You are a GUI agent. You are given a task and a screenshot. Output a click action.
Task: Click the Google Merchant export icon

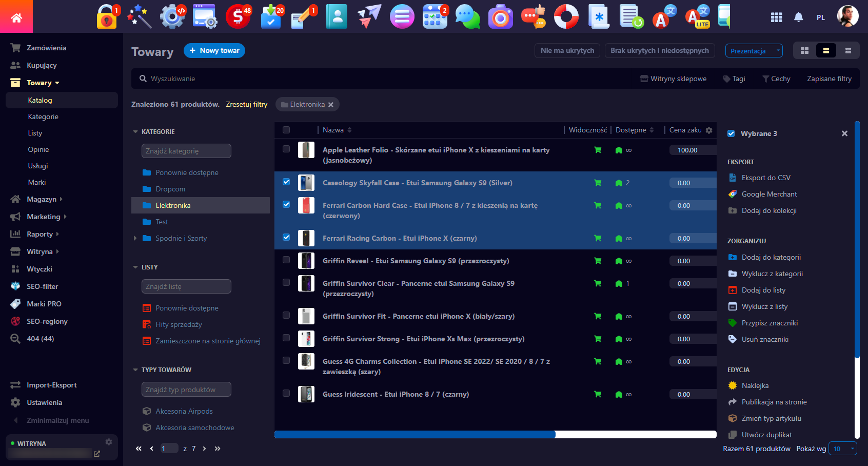(x=733, y=194)
